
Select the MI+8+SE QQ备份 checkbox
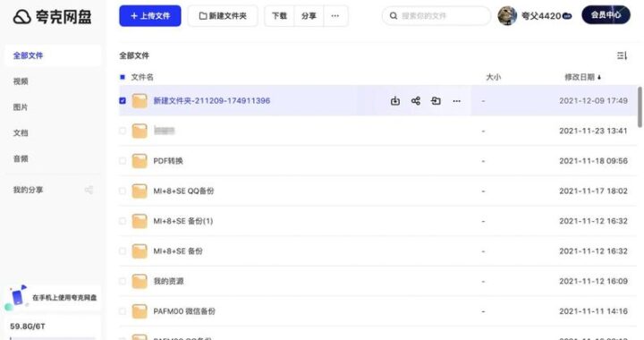click(x=123, y=191)
